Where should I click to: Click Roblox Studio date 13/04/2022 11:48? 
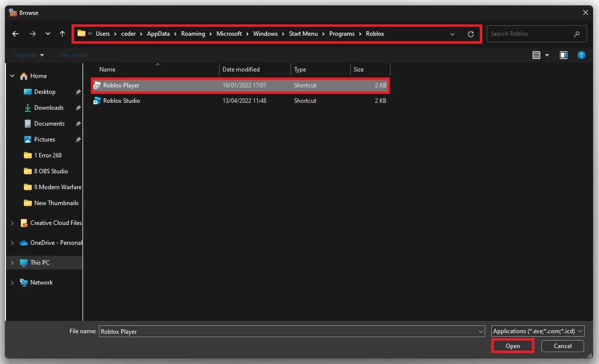point(244,101)
